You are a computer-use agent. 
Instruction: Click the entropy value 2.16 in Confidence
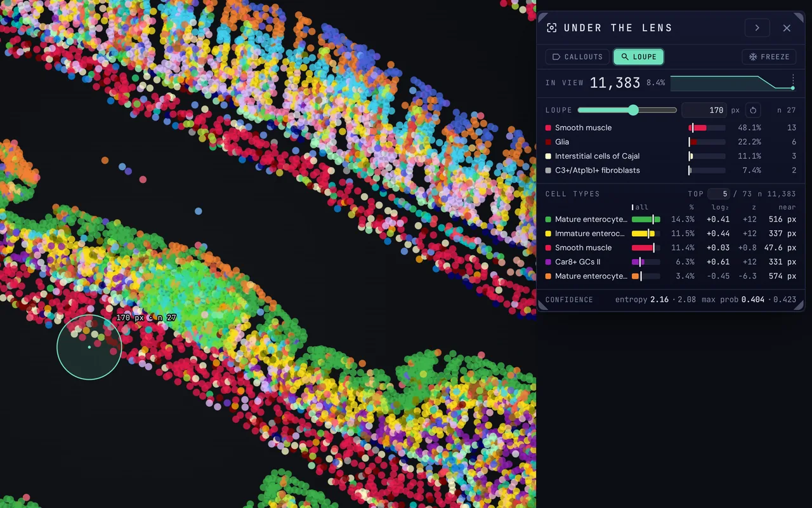coord(660,300)
